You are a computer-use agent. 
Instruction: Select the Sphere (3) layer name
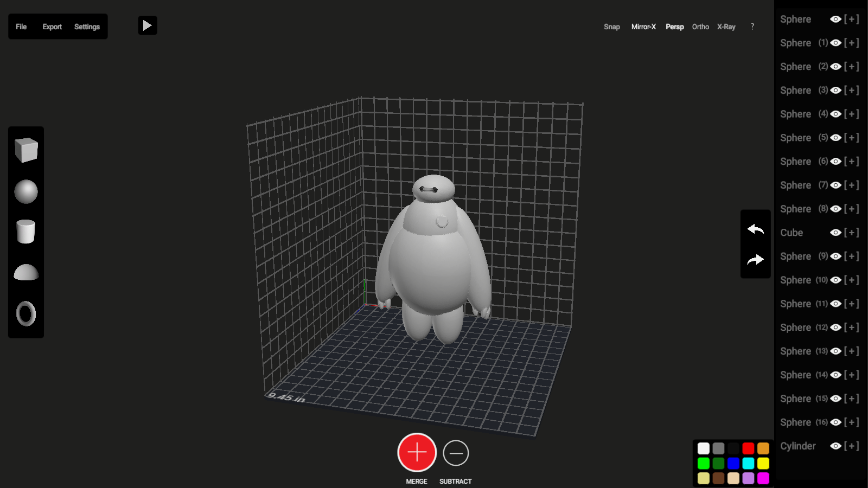[x=804, y=91]
